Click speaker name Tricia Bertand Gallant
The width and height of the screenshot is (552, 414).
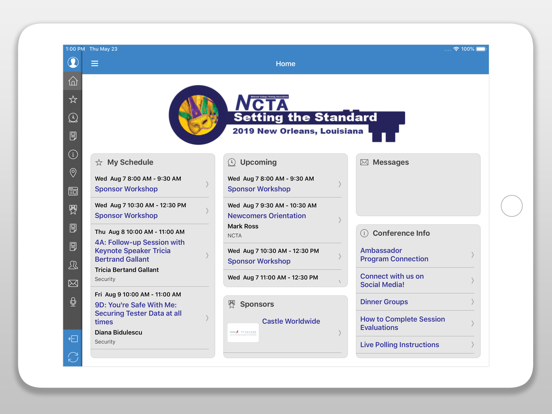coord(127,270)
